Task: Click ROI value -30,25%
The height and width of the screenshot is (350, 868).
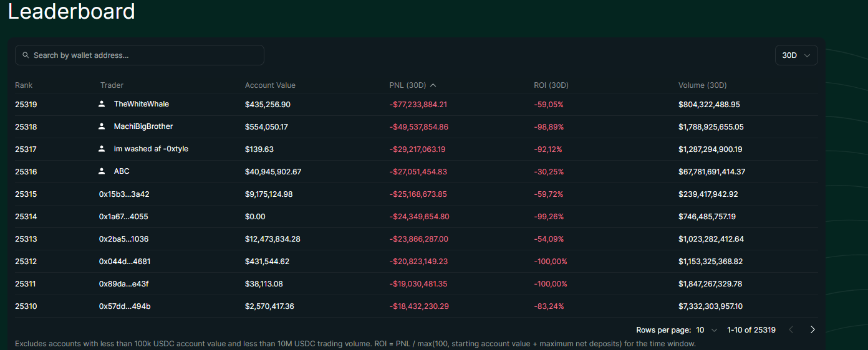Action: [549, 172]
